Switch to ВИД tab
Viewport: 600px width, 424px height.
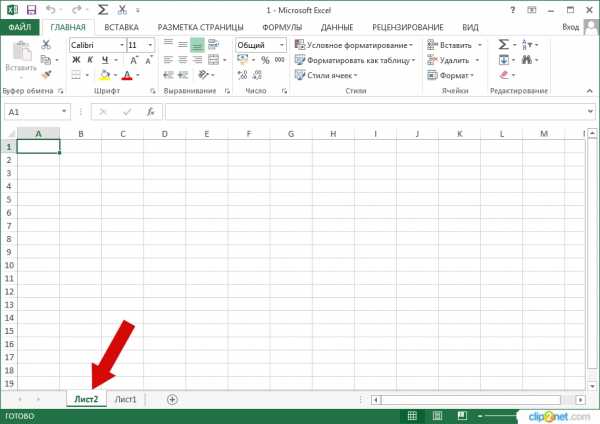pos(470,27)
